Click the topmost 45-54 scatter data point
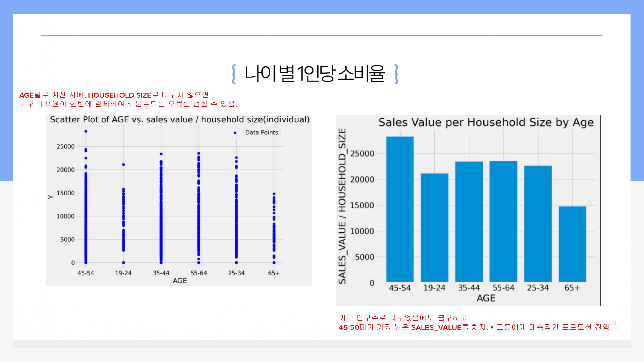 click(x=86, y=131)
